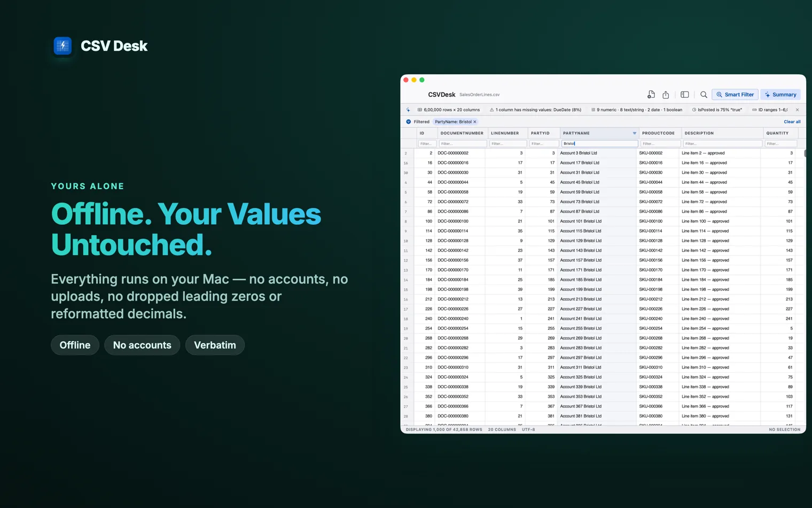
Task: Open Smart Filter
Action: [735, 95]
